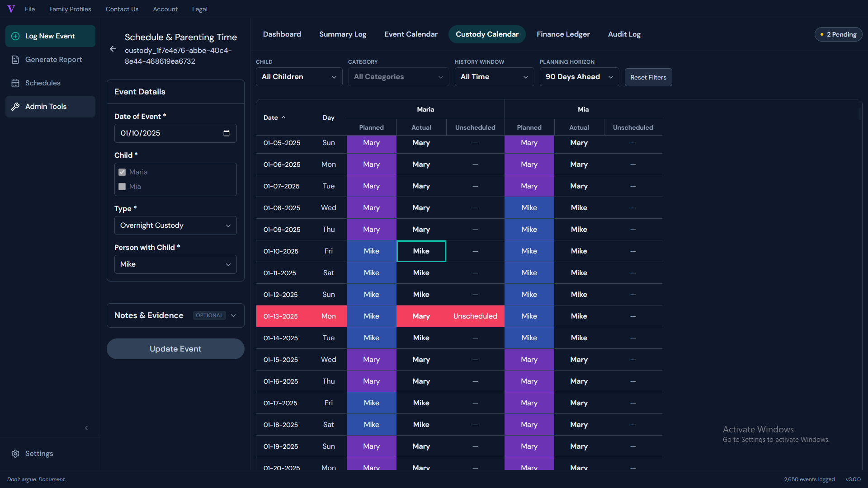This screenshot has height=488, width=868.
Task: Click the Log New Event plus icon
Action: (15, 36)
